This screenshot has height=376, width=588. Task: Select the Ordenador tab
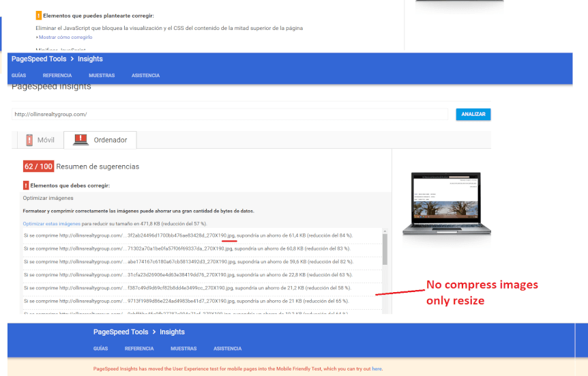100,140
